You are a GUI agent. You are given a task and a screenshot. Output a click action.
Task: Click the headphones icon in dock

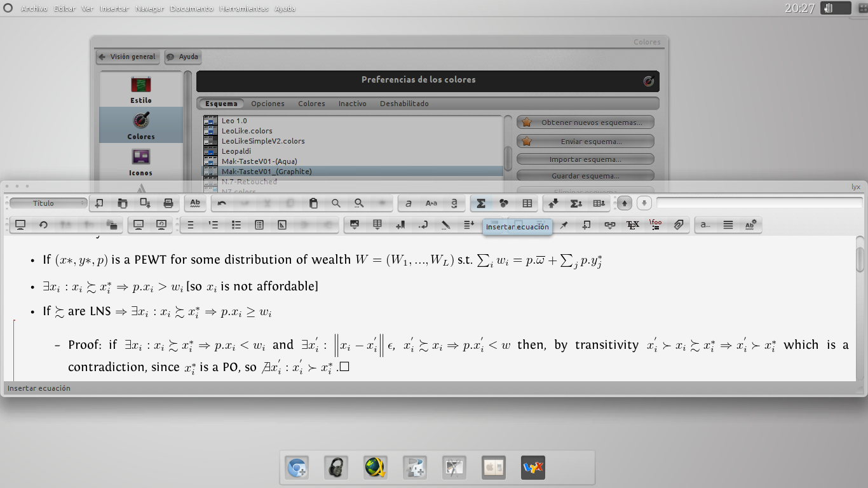pyautogui.click(x=336, y=468)
